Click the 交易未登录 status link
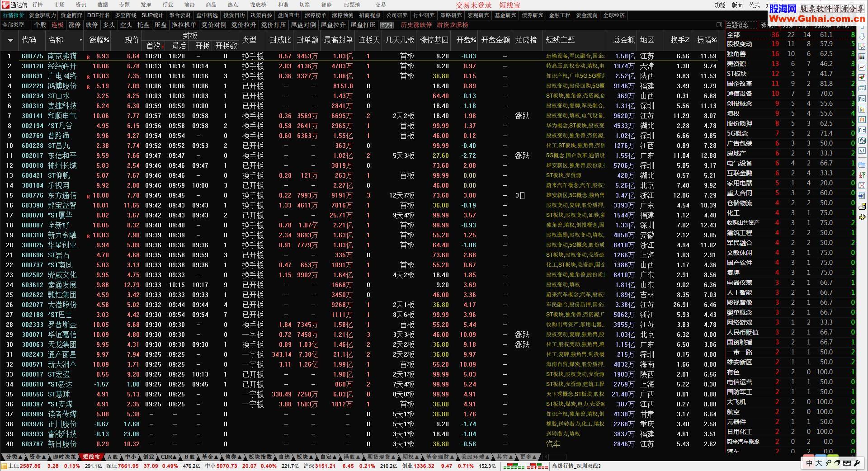Image resolution: width=868 pixels, height=471 pixels. [473, 5]
